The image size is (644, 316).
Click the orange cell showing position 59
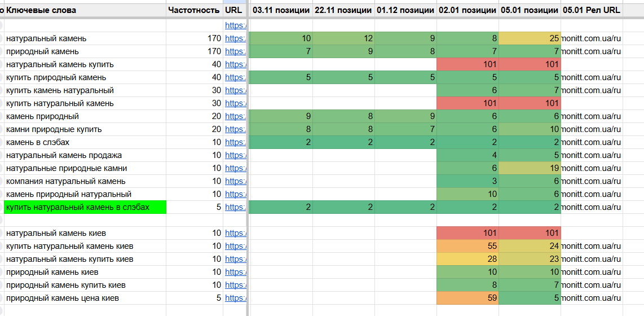click(x=468, y=298)
